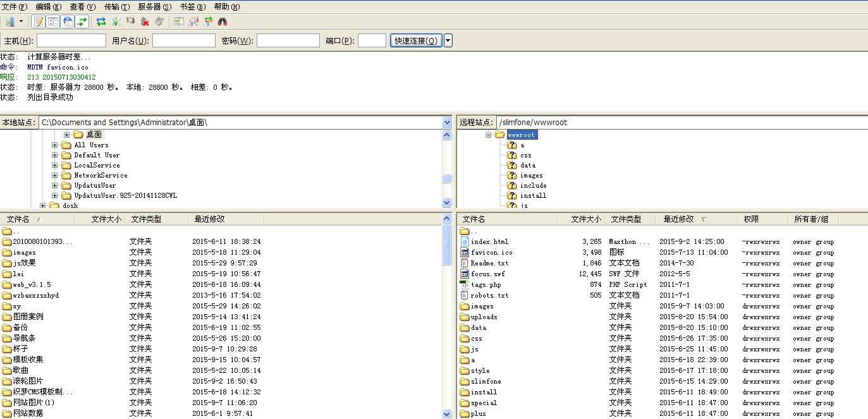This screenshot has height=419, width=868.
Task: Open the Site Manager dropdown arrow
Action: point(21,21)
